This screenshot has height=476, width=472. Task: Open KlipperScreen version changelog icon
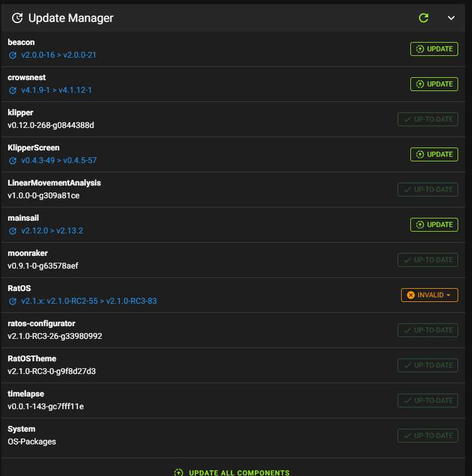13,161
